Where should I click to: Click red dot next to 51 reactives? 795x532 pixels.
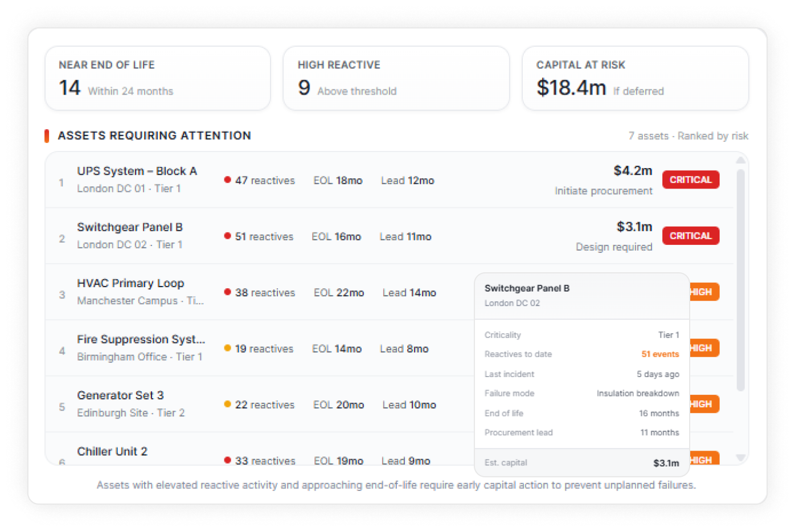[x=227, y=236]
